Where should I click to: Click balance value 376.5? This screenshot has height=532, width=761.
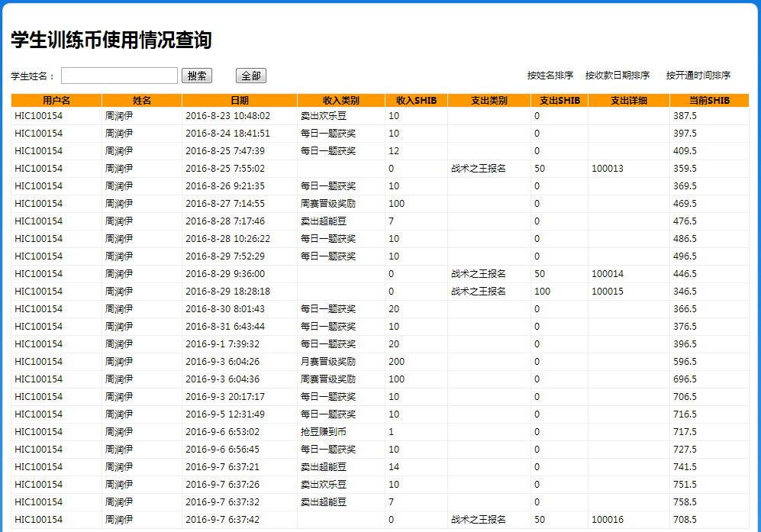685,326
